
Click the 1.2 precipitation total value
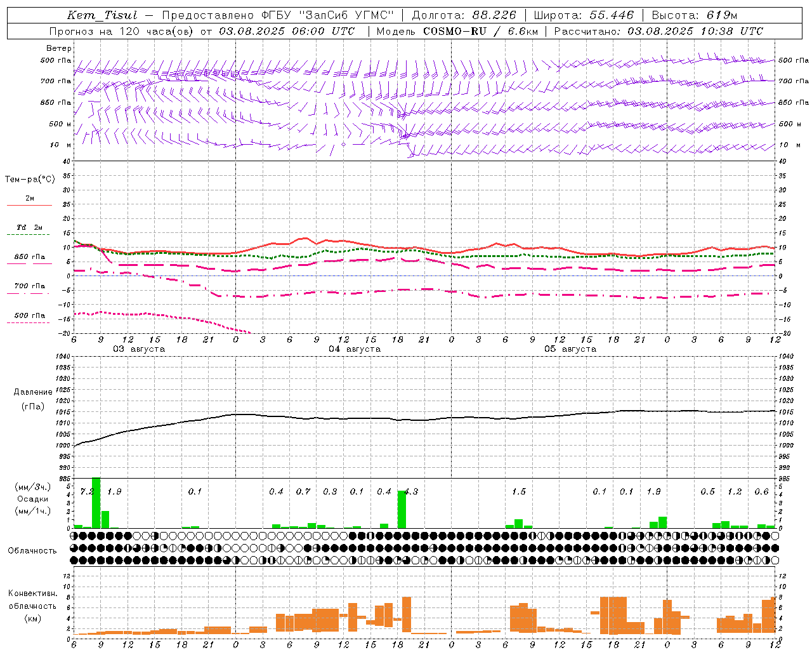[x=735, y=492]
